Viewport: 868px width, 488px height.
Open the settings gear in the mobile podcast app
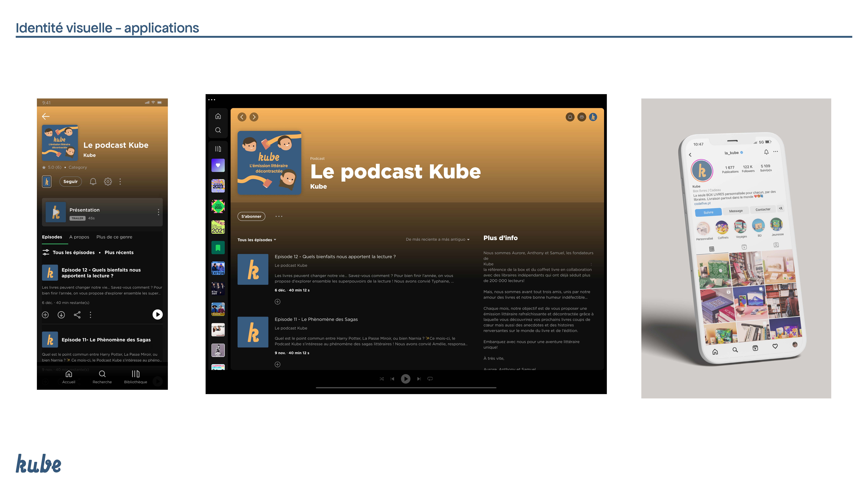click(x=108, y=182)
